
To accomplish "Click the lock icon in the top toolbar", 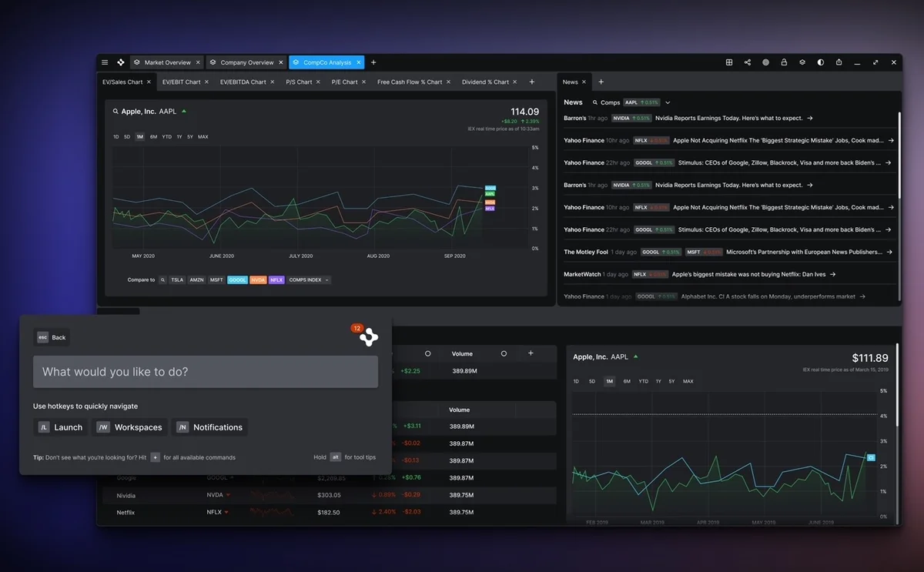I will (783, 62).
